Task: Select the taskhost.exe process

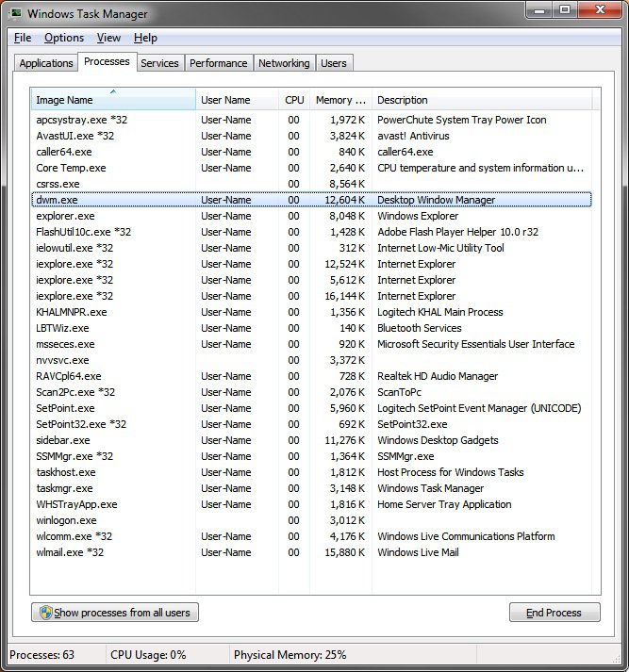Action: pos(311,472)
